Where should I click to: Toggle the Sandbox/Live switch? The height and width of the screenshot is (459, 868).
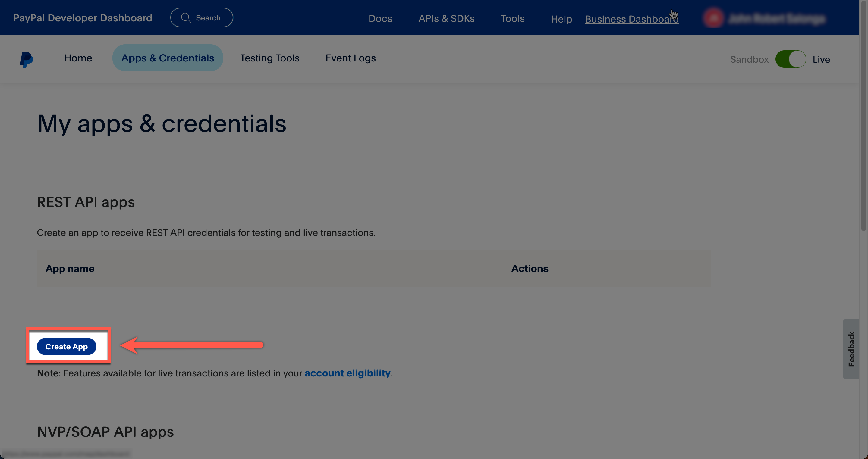click(x=791, y=59)
